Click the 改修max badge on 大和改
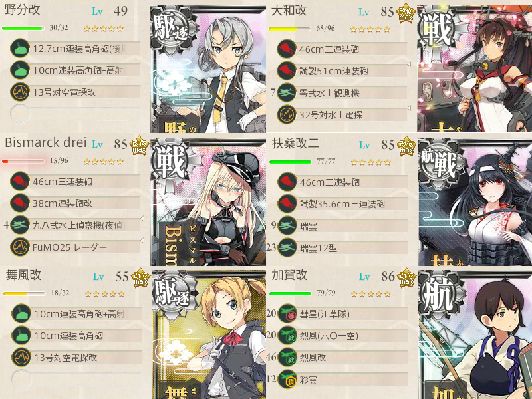 tap(406, 14)
